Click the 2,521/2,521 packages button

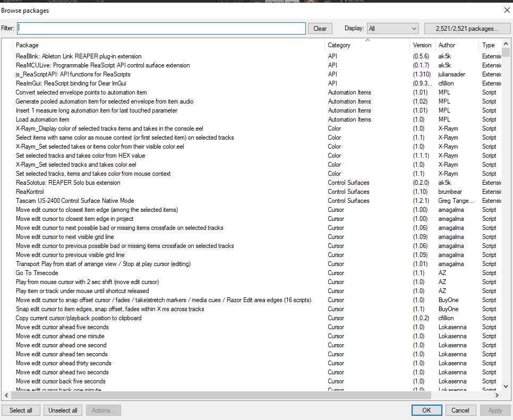click(467, 29)
